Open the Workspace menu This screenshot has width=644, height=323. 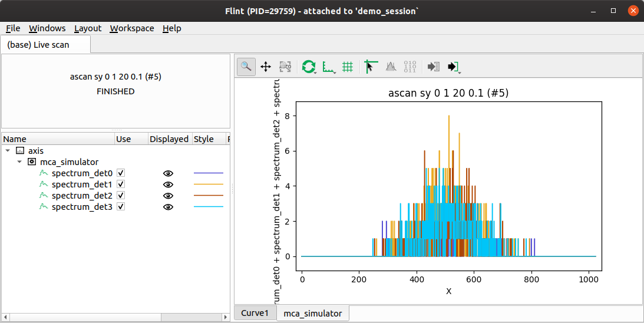click(x=132, y=28)
